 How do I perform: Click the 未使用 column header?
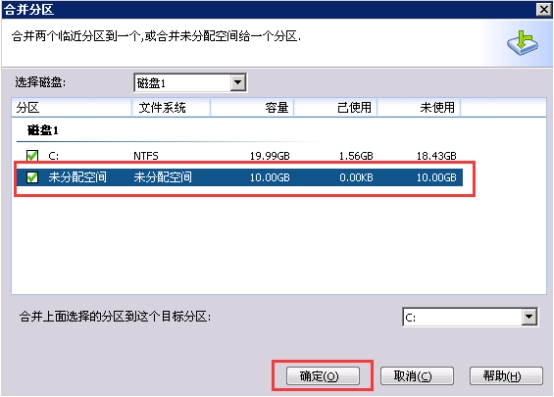click(x=419, y=107)
